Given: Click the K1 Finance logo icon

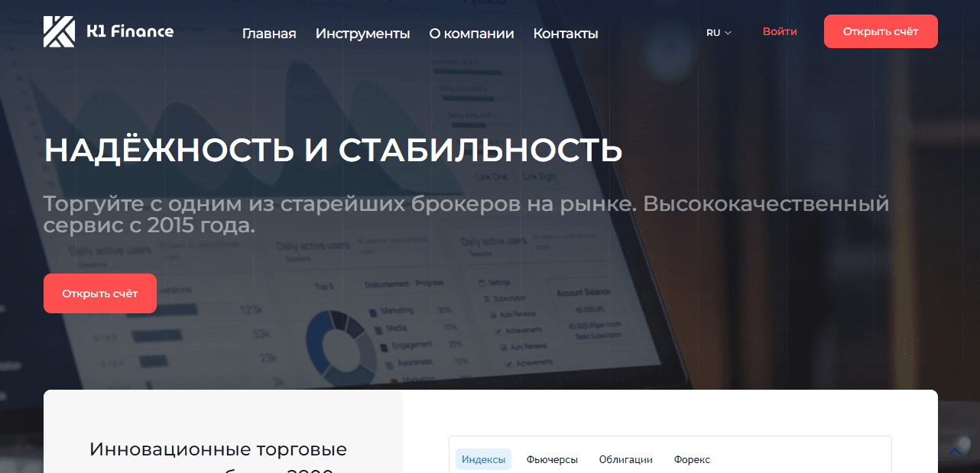Looking at the screenshot, I should pyautogui.click(x=57, y=31).
